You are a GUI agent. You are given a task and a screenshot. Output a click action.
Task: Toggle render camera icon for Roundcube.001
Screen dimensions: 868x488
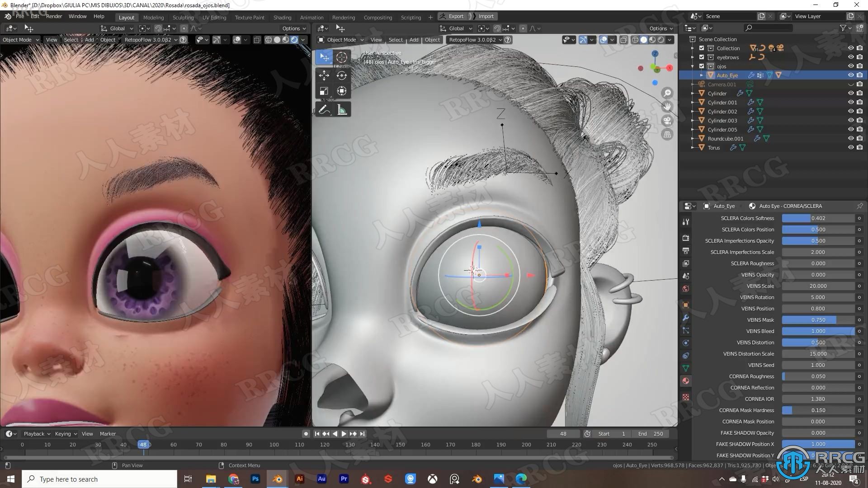(x=859, y=139)
